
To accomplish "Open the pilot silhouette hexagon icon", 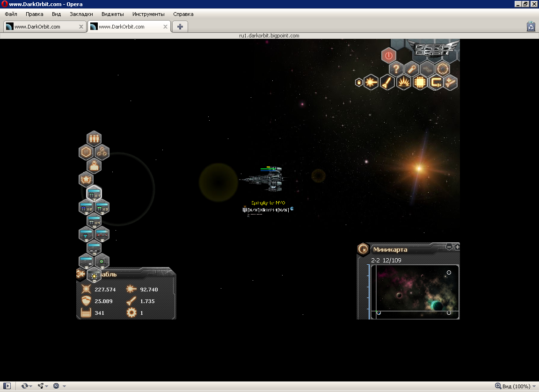I will point(94,166).
